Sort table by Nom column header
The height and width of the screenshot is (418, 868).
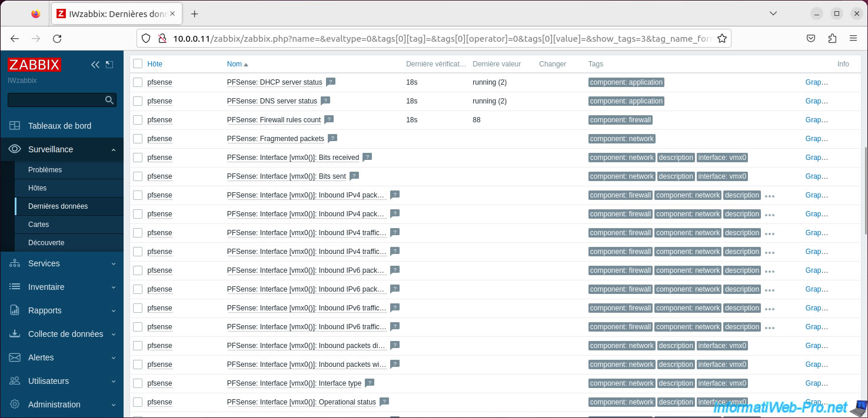[238, 63]
